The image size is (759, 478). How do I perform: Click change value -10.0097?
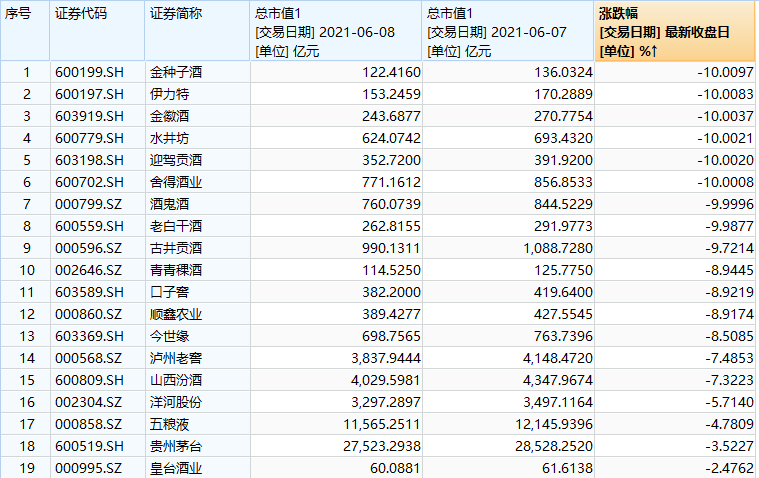tap(725, 73)
